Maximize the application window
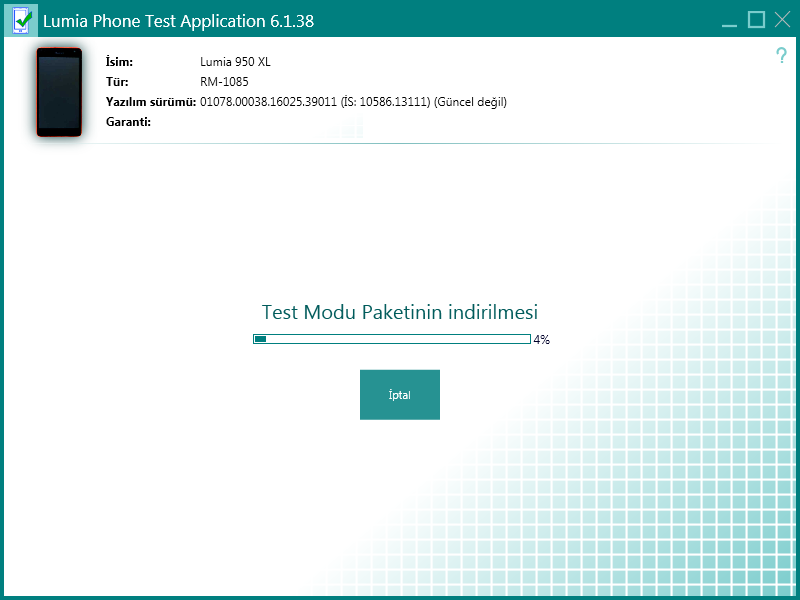 coord(756,20)
